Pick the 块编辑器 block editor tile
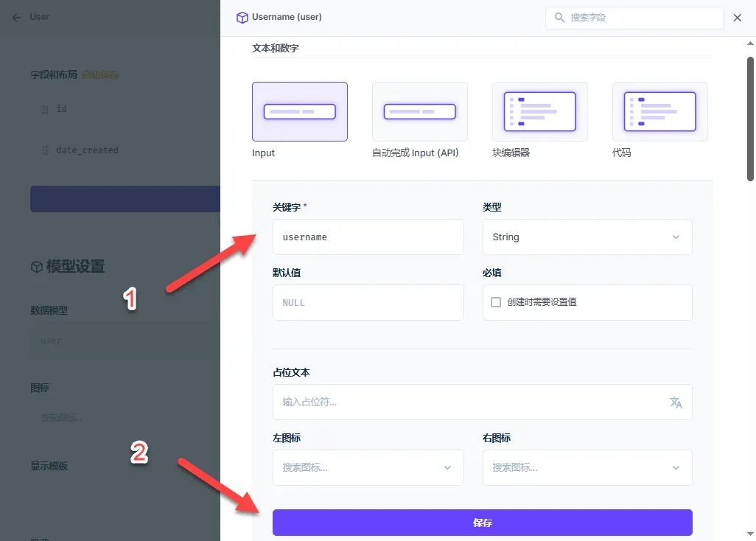The height and width of the screenshot is (541, 756). click(x=539, y=111)
